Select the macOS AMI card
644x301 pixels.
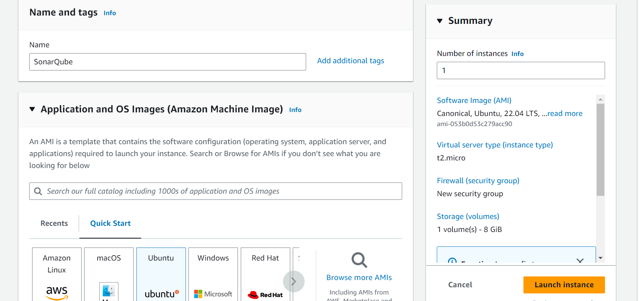[109, 274]
